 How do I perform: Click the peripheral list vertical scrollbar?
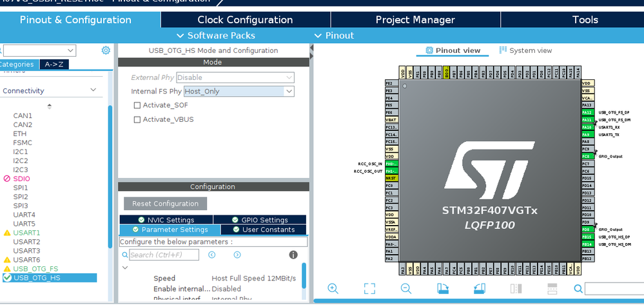[x=110, y=177]
